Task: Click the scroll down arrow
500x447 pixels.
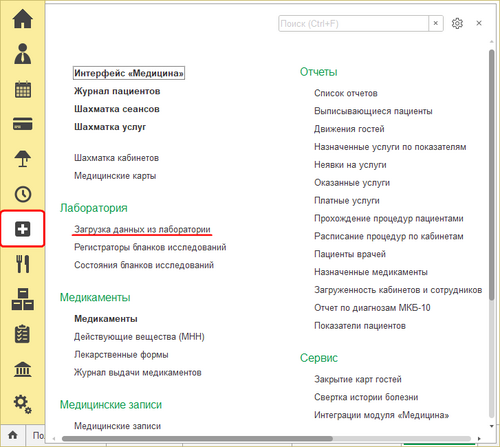Action: pos(492,426)
